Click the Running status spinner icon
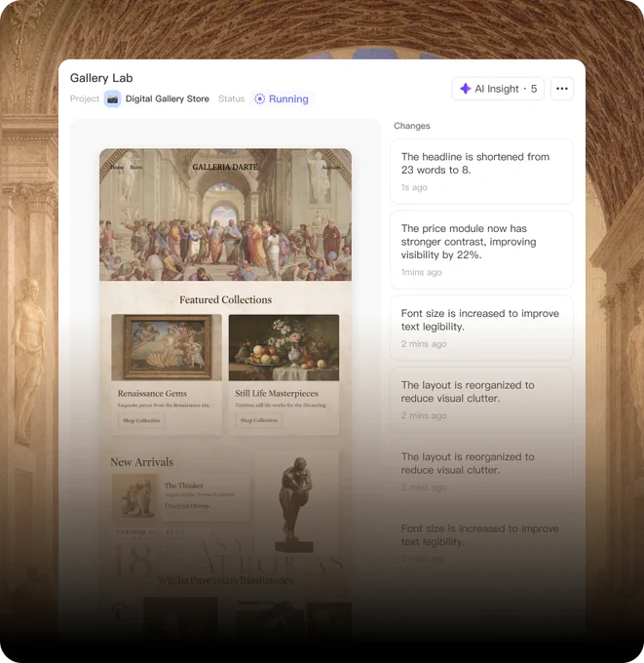 259,98
